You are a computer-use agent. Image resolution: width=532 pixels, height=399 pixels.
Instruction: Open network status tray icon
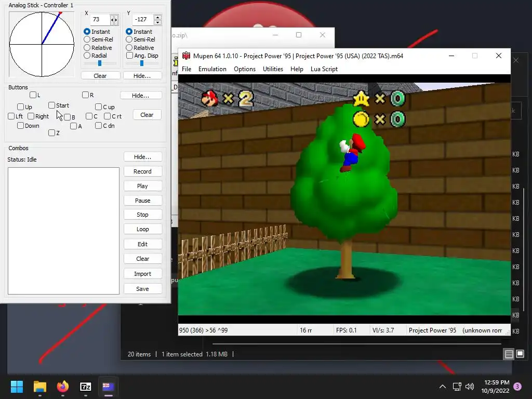pos(457,387)
